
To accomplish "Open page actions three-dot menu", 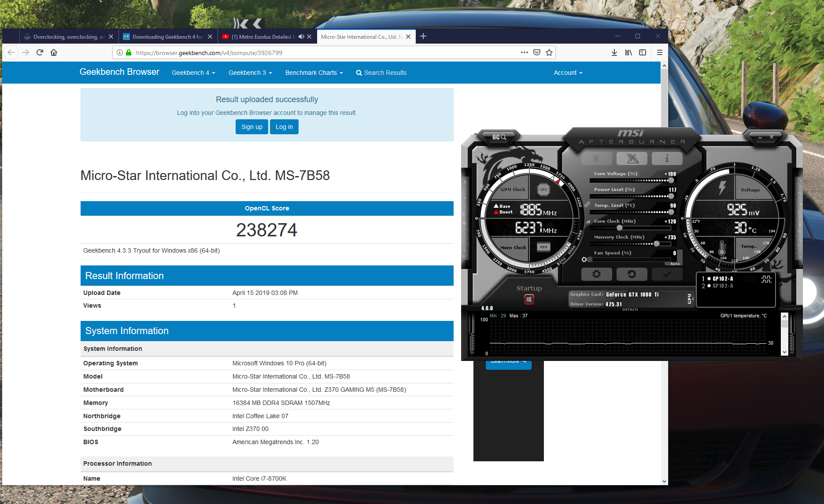I will click(x=524, y=52).
